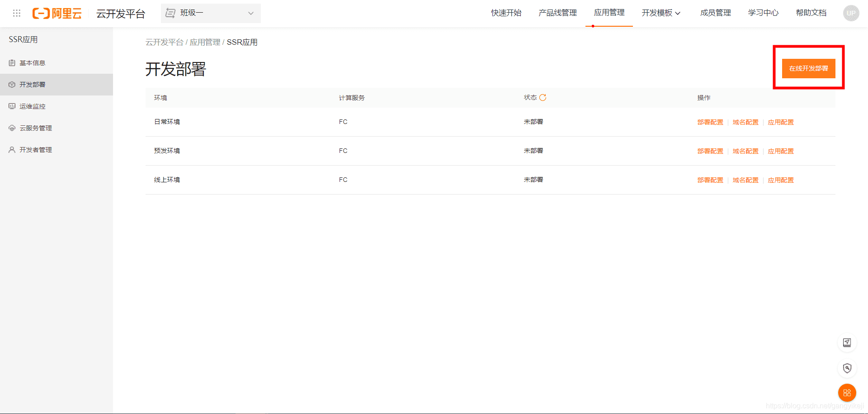This screenshot has width=868, height=414.
Task: Click the floating feedback edit icon
Action: click(x=847, y=343)
